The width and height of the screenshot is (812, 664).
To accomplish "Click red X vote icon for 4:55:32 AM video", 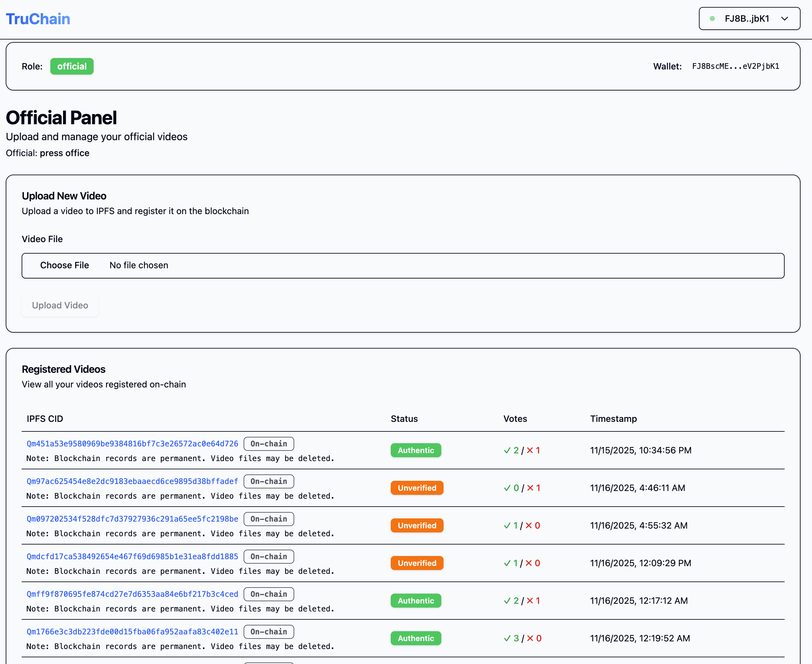I will tap(529, 525).
